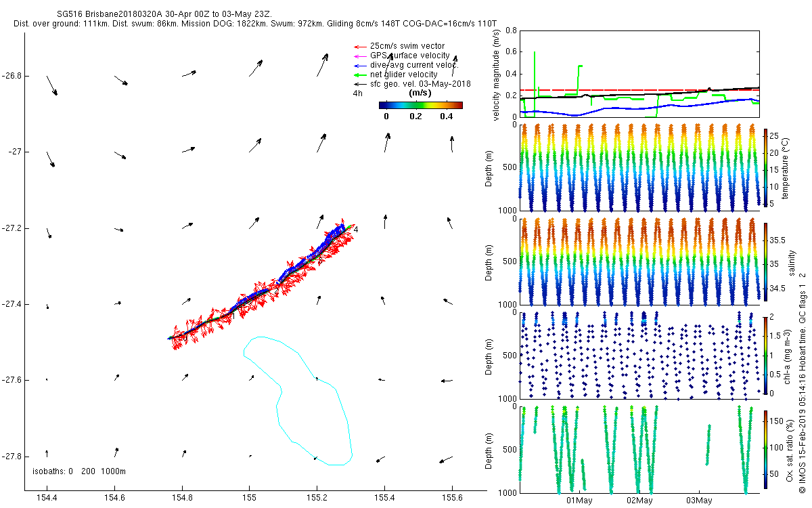Image resolution: width=812 pixels, height=508 pixels.
Task: Select the 02May date tick label
Action: click(x=639, y=501)
